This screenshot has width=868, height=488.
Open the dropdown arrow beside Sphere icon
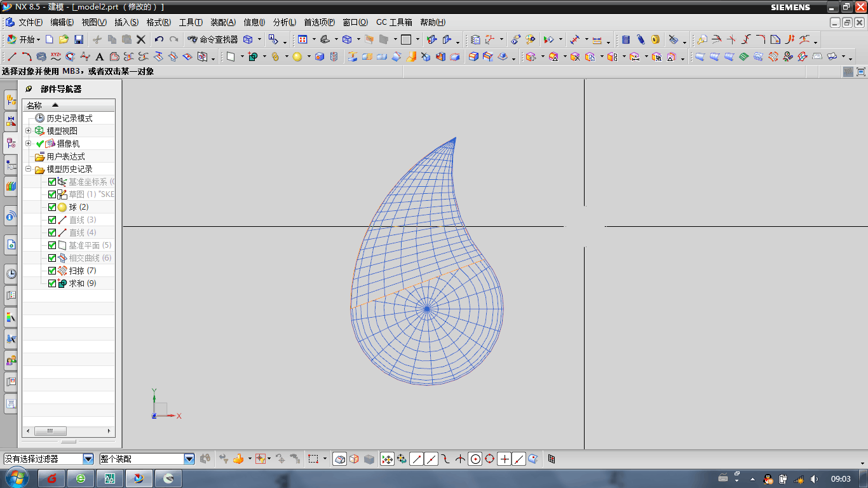click(308, 57)
